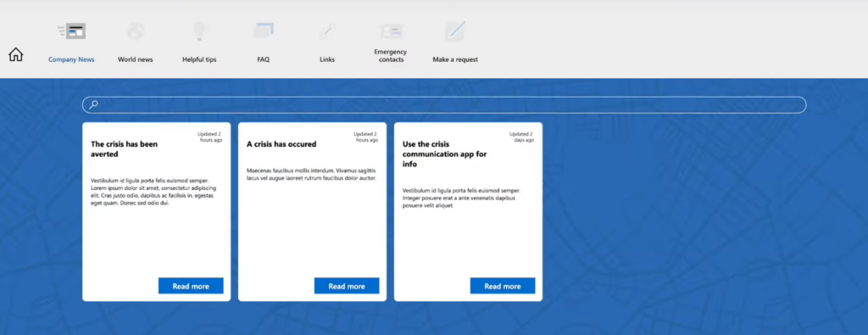Screen dimensions: 868x335
Task: Select 'Use the crisis communication app for info' headline
Action: coord(444,154)
